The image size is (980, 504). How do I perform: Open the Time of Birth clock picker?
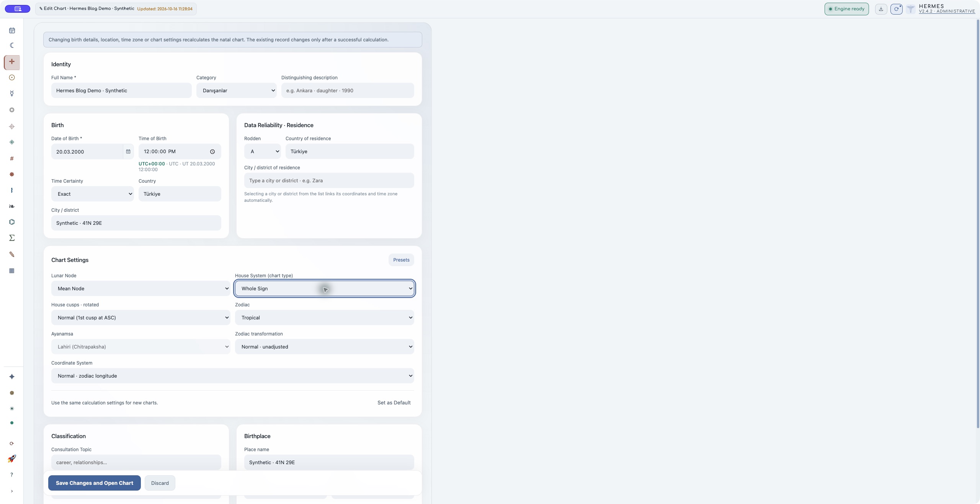212,152
